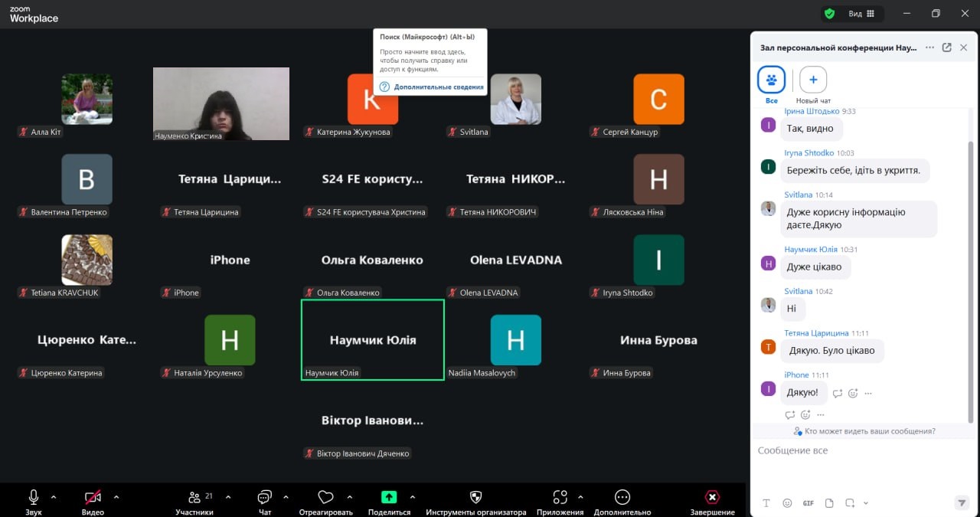Viewport: 980px width, 517px height.
Task: Pop out the chat panel window
Action: [946, 47]
